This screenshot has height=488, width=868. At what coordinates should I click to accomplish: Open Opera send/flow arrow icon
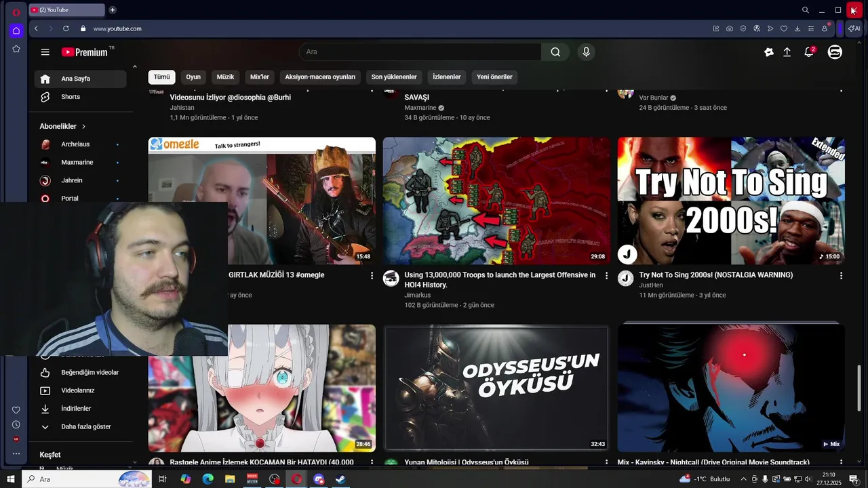pyautogui.click(x=770, y=28)
